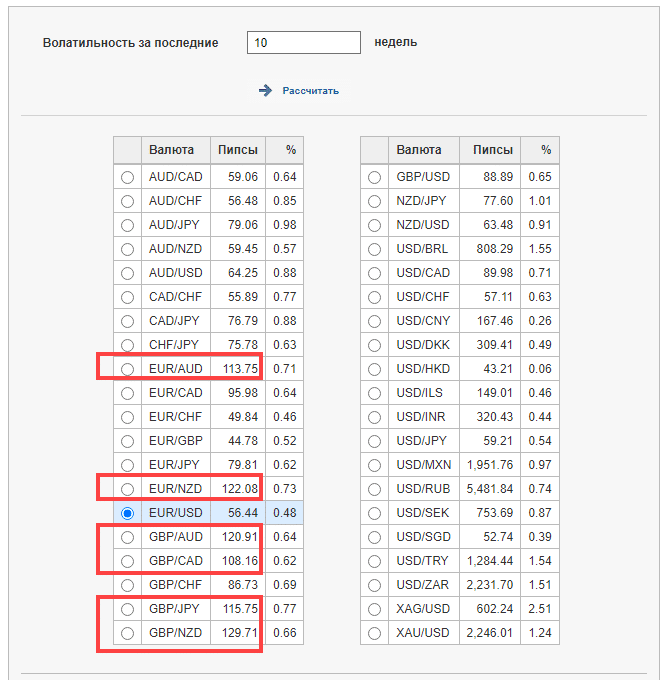Click the Пипсы header in right table

point(493,150)
